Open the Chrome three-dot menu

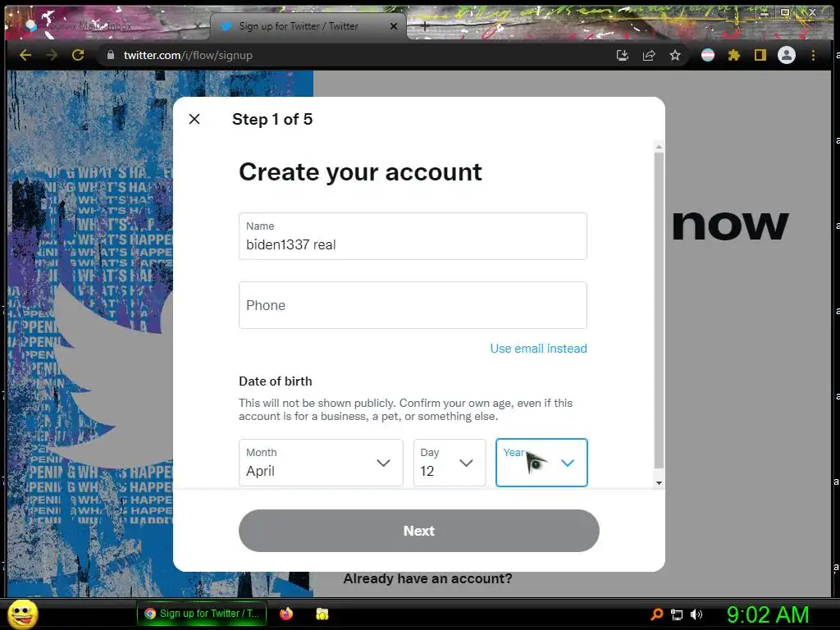(x=813, y=55)
